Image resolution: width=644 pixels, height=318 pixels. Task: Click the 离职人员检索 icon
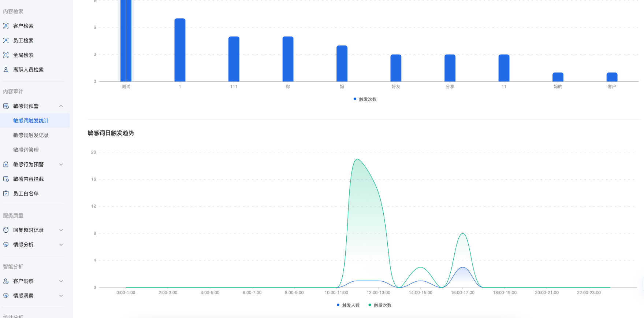pos(6,70)
